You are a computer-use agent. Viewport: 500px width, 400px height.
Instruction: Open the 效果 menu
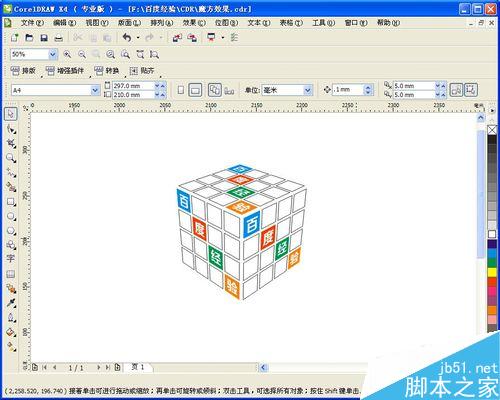pyautogui.click(x=194, y=23)
